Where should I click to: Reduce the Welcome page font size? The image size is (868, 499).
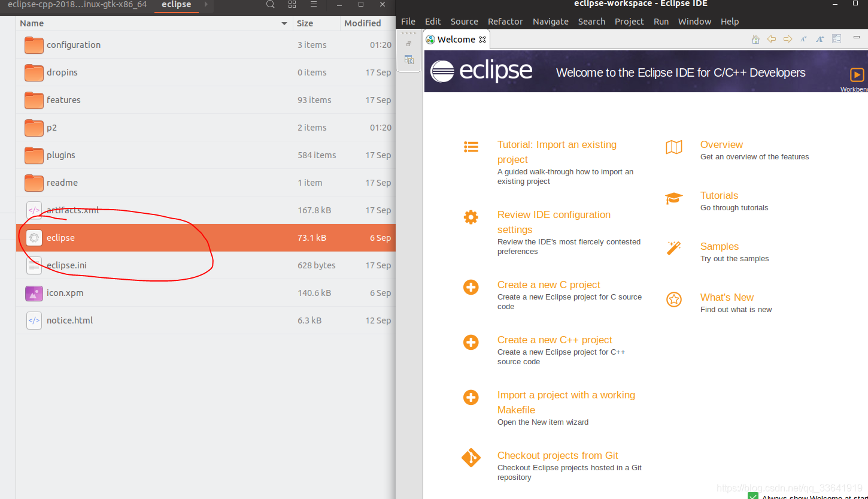tap(804, 39)
